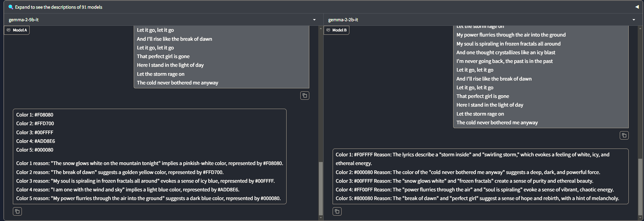
Task: Open the gemma-2-9b-it dropdown arrow
Action: (314, 20)
